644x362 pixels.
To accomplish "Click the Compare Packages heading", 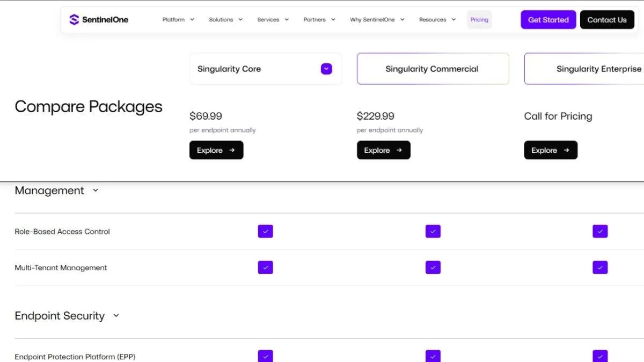I will pyautogui.click(x=89, y=107).
